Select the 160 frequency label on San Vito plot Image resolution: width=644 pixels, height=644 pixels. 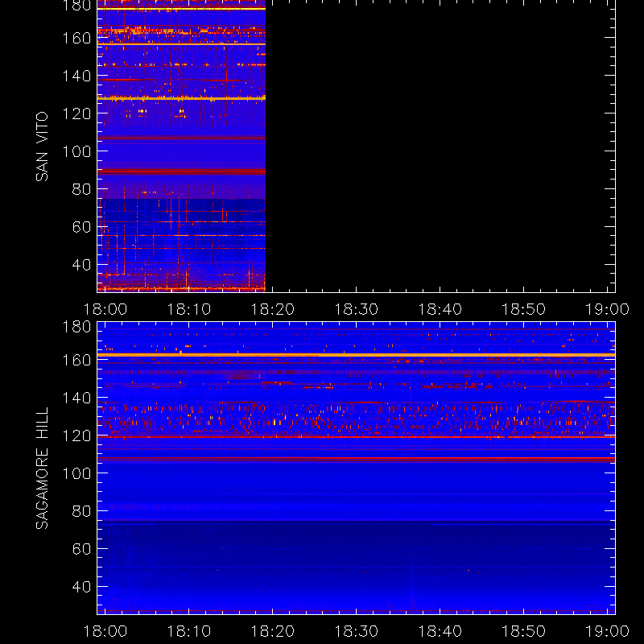click(76, 38)
